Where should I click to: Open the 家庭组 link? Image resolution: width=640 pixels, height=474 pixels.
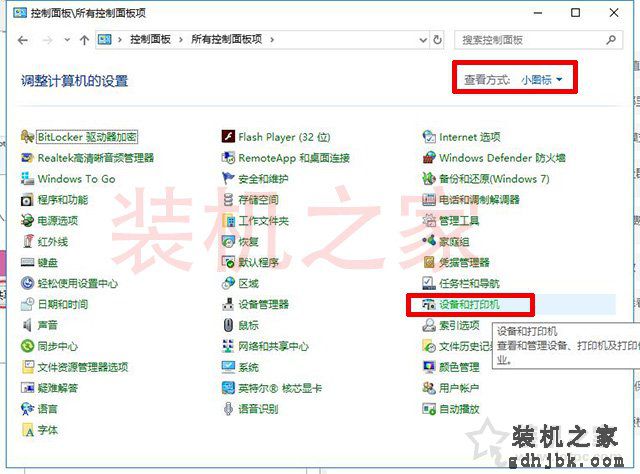tap(454, 241)
